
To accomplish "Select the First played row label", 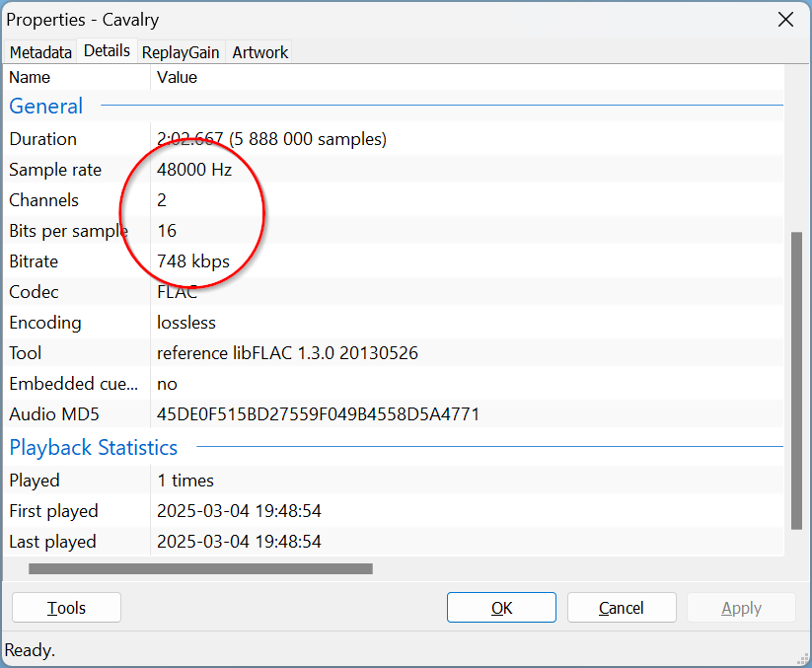I will (54, 510).
